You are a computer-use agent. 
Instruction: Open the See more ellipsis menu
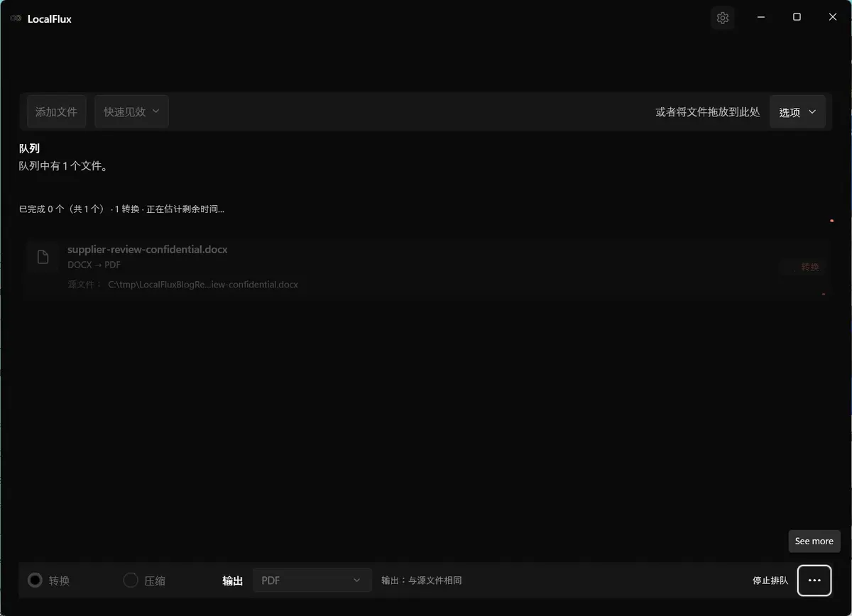pyautogui.click(x=814, y=581)
